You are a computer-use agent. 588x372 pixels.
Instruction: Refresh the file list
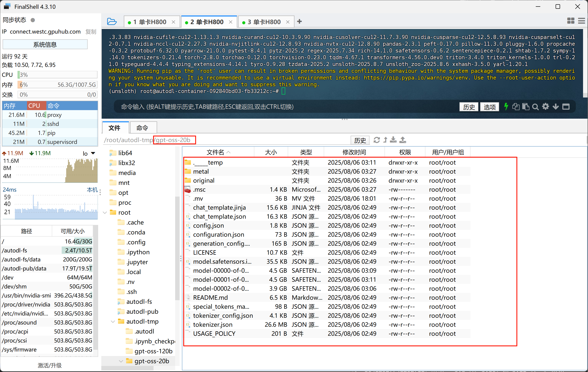[x=377, y=140]
